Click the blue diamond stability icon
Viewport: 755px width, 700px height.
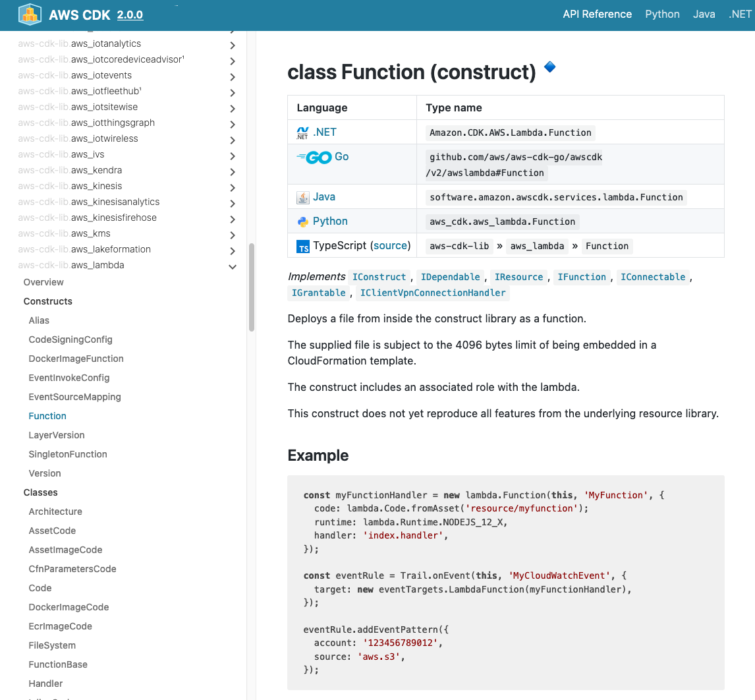point(550,67)
